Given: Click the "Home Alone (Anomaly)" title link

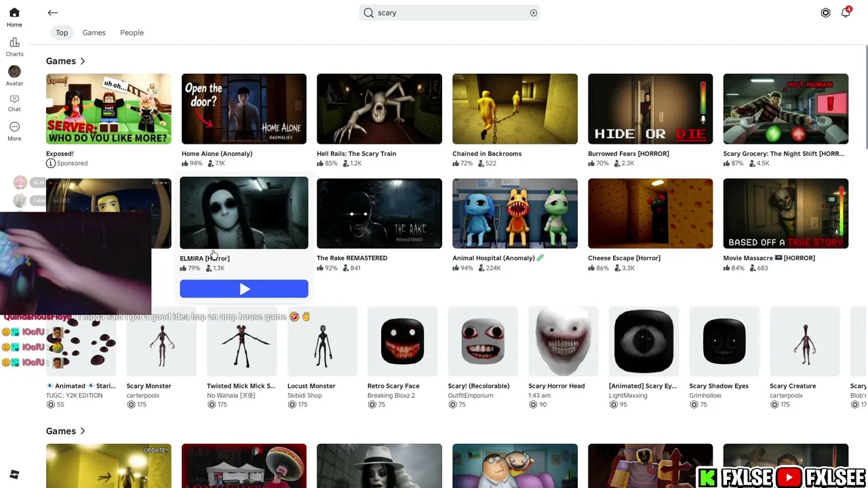Looking at the screenshot, I should (217, 154).
